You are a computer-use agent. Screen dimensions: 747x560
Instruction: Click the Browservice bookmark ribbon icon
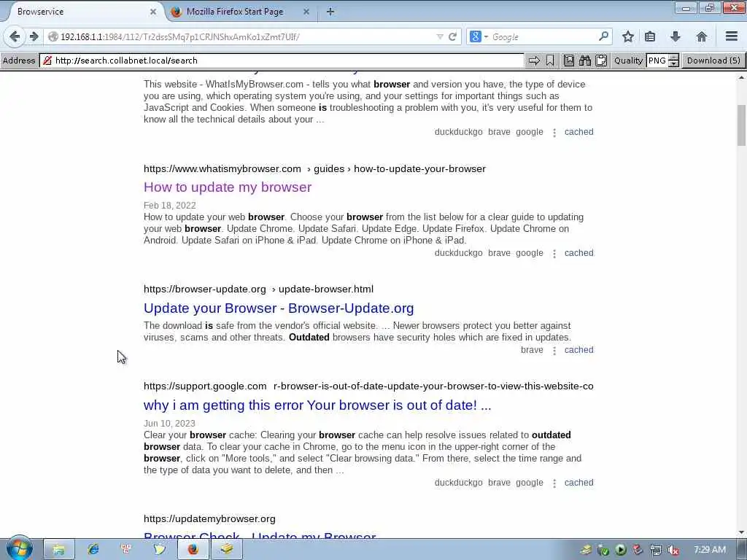(x=550, y=61)
